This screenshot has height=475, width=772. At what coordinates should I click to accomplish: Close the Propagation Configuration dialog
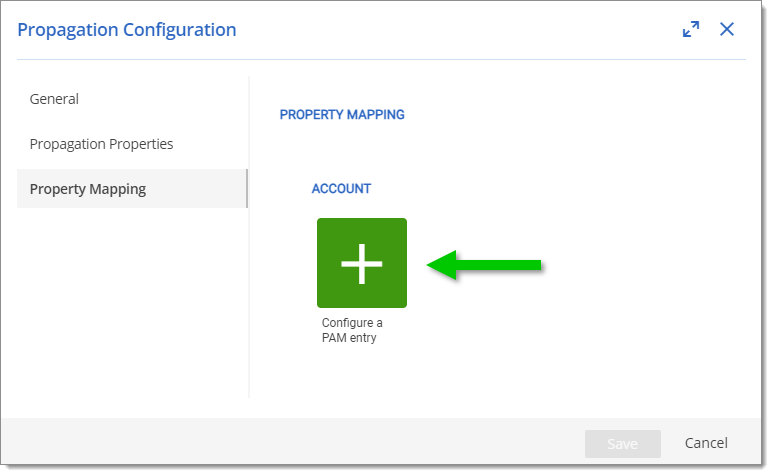(x=727, y=29)
